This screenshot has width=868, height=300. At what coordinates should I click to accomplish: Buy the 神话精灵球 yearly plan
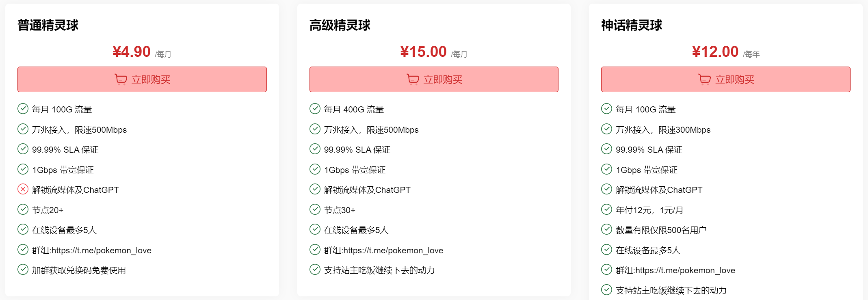click(725, 79)
